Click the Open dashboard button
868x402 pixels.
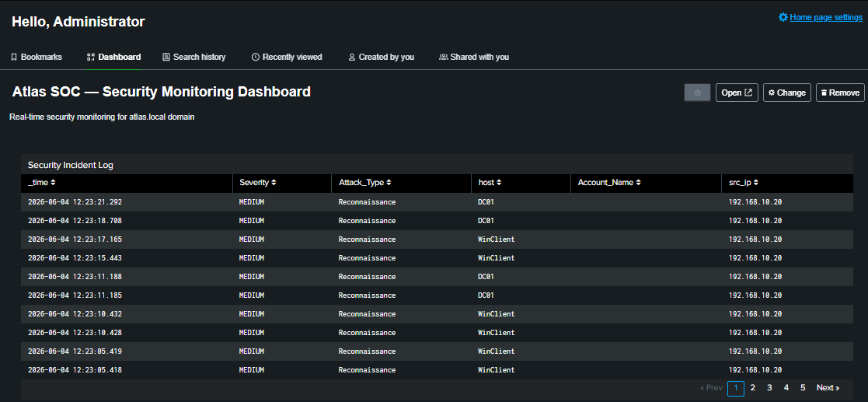736,93
